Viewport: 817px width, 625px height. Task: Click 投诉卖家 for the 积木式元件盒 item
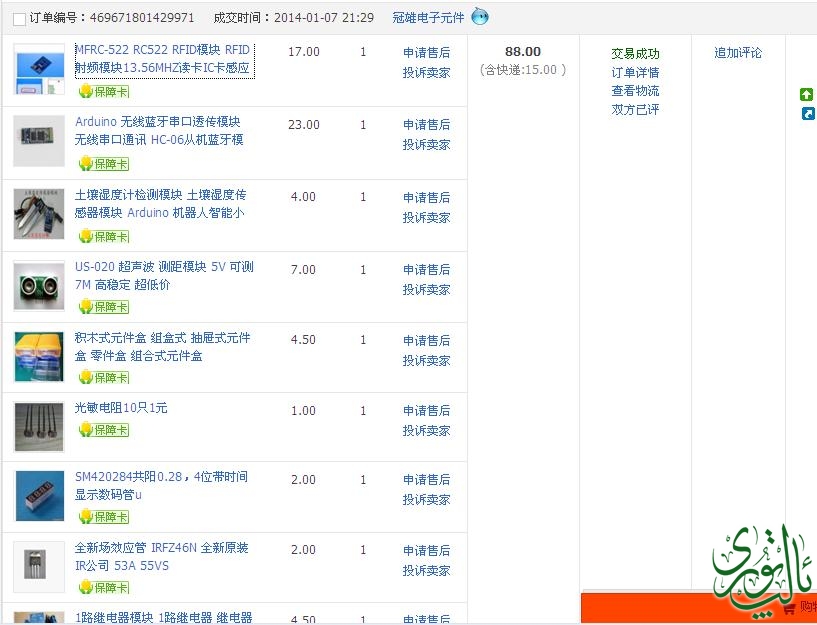[x=426, y=360]
